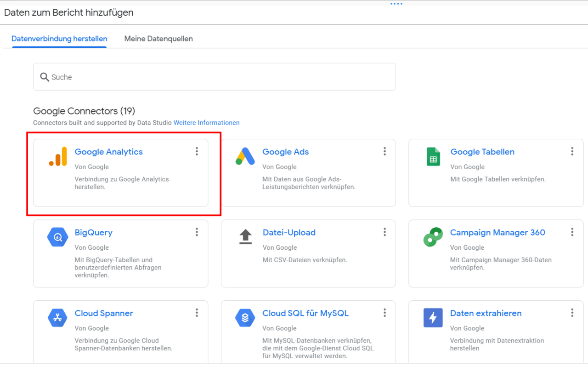
Task: Select the Daten extrahieren lightning icon
Action: pyautogui.click(x=433, y=318)
